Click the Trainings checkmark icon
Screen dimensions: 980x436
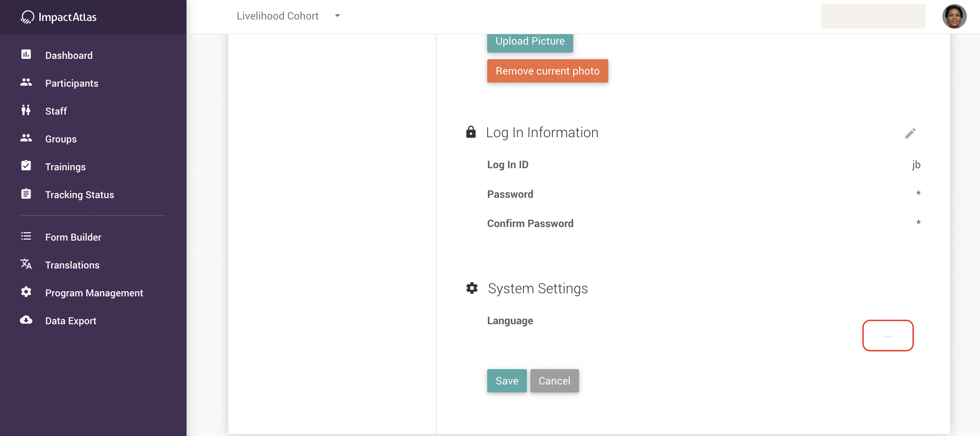(25, 165)
